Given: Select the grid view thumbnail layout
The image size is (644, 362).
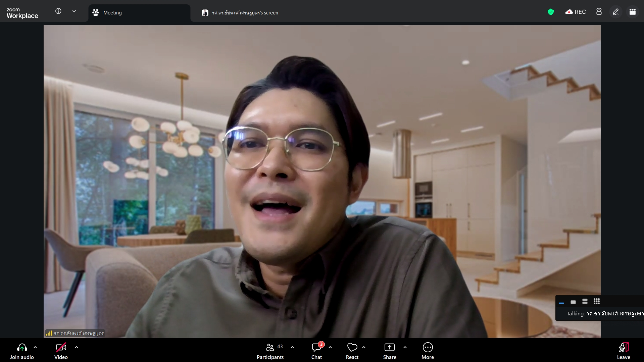Looking at the screenshot, I should tap(596, 302).
